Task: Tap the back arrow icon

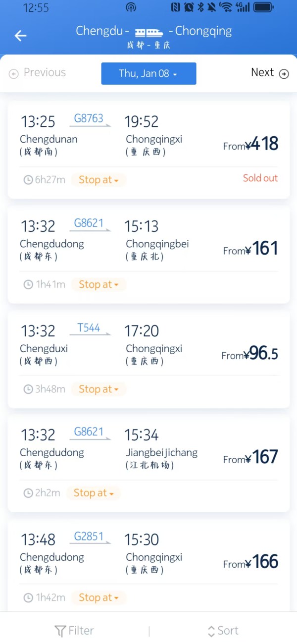Action: (x=20, y=36)
